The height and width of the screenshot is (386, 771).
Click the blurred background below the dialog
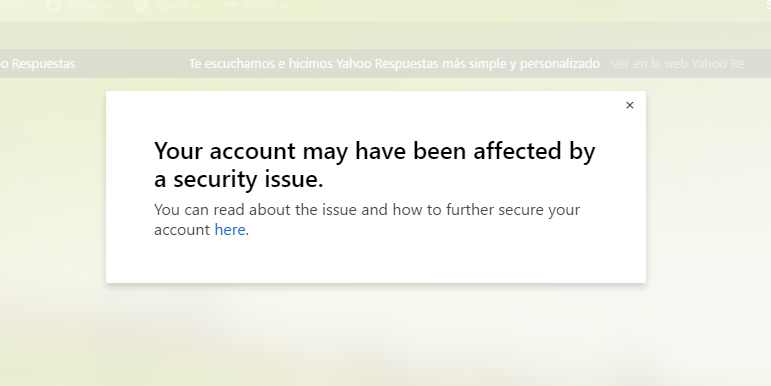(386, 334)
